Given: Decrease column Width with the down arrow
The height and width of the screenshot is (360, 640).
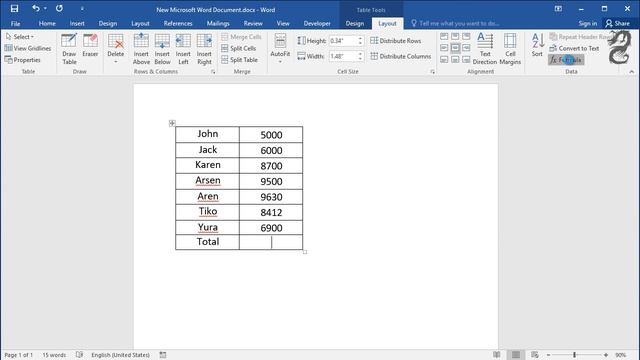Looking at the screenshot, I should (360, 59).
